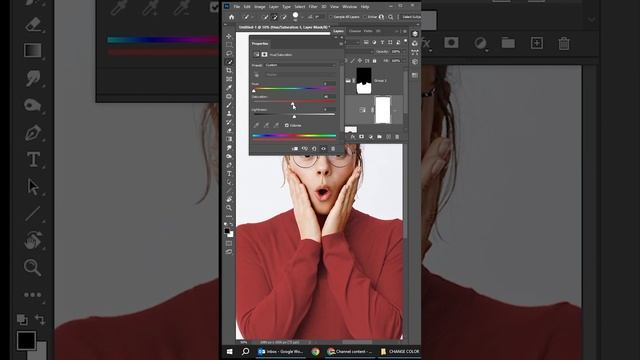
Task: Click the Windows Start button
Action: click(229, 351)
